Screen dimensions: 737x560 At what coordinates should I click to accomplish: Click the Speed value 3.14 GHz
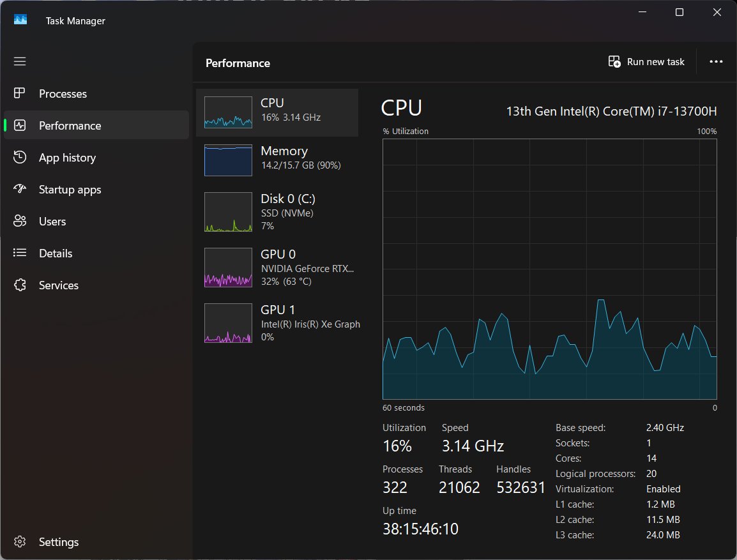click(x=473, y=446)
